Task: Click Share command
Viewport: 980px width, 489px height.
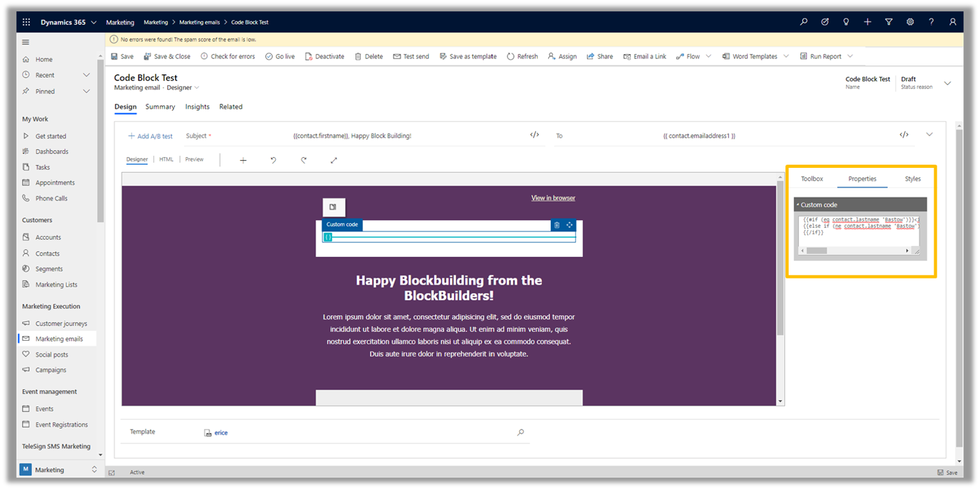Action: tap(600, 57)
